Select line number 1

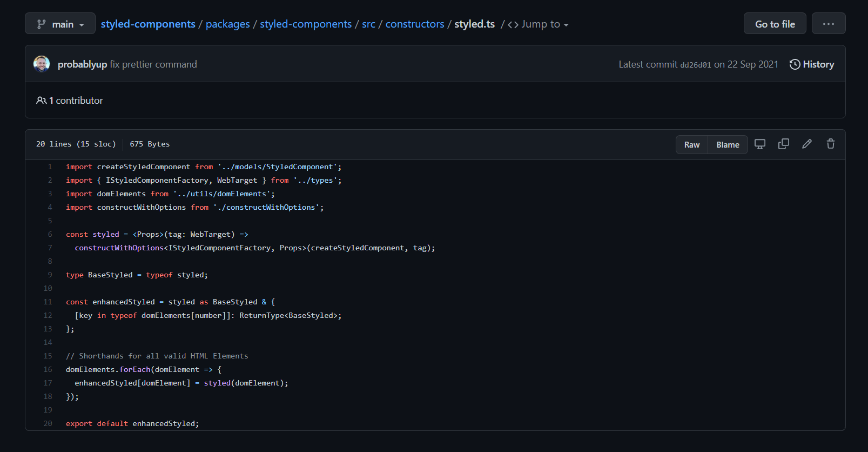50,167
